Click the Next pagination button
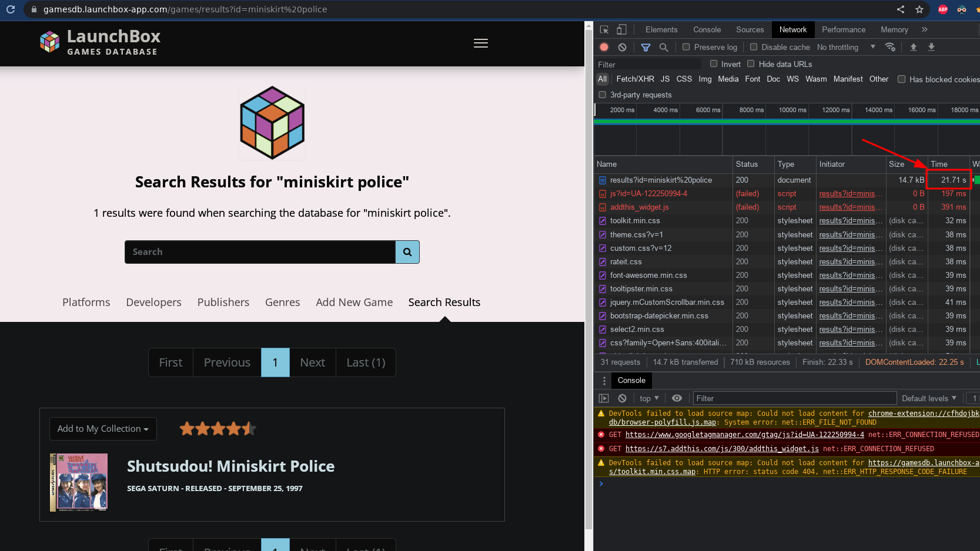This screenshot has height=551, width=980. (313, 362)
